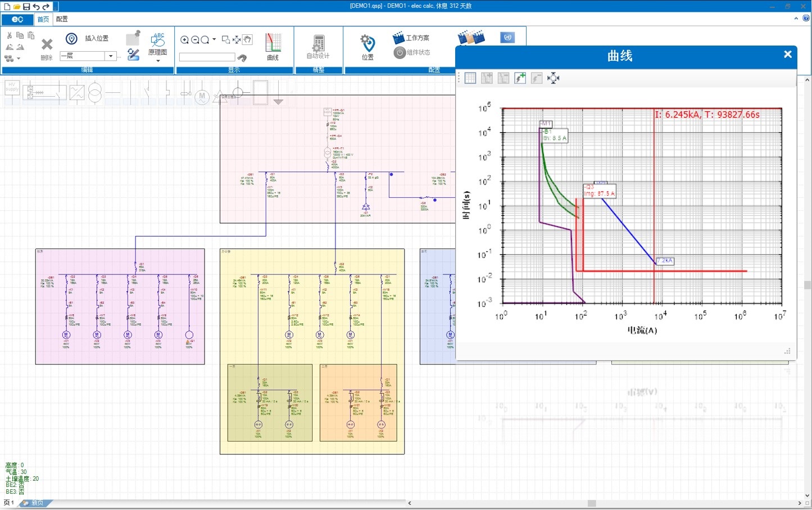The image size is (812, 510).
Task: Zoom in on the diagram
Action: pos(184,40)
